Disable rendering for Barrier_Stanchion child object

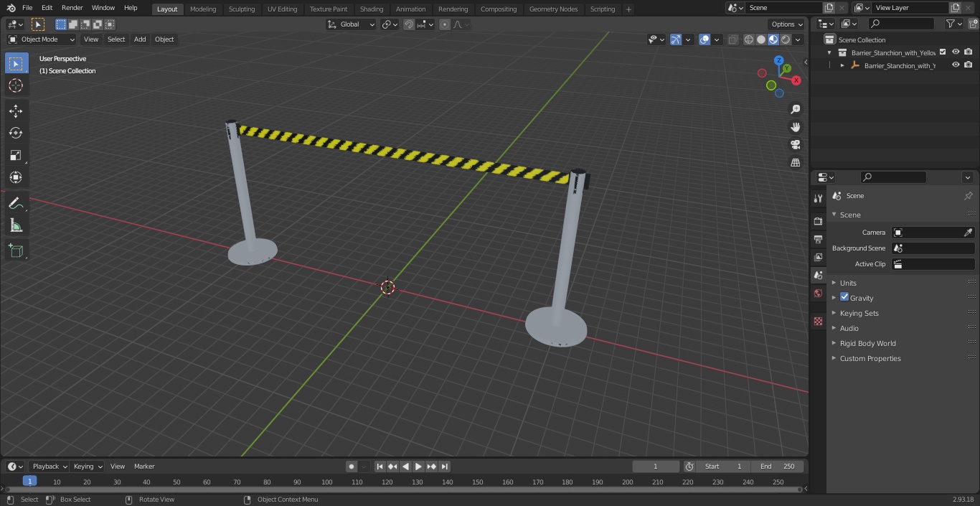pos(969,65)
